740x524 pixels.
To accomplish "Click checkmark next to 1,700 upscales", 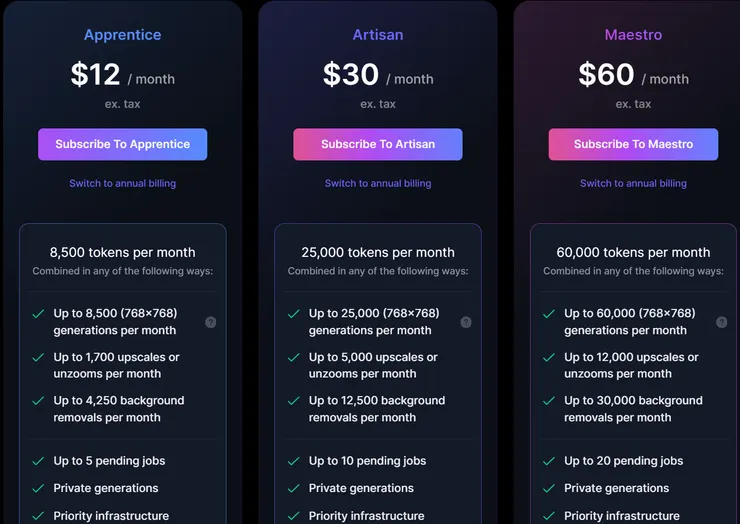I will coord(38,357).
